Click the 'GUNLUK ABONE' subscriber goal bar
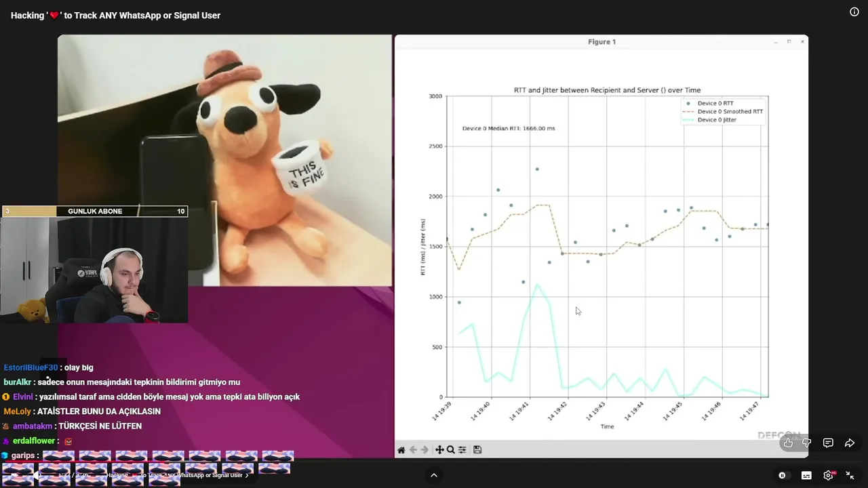The height and width of the screenshot is (488, 868). click(x=95, y=211)
